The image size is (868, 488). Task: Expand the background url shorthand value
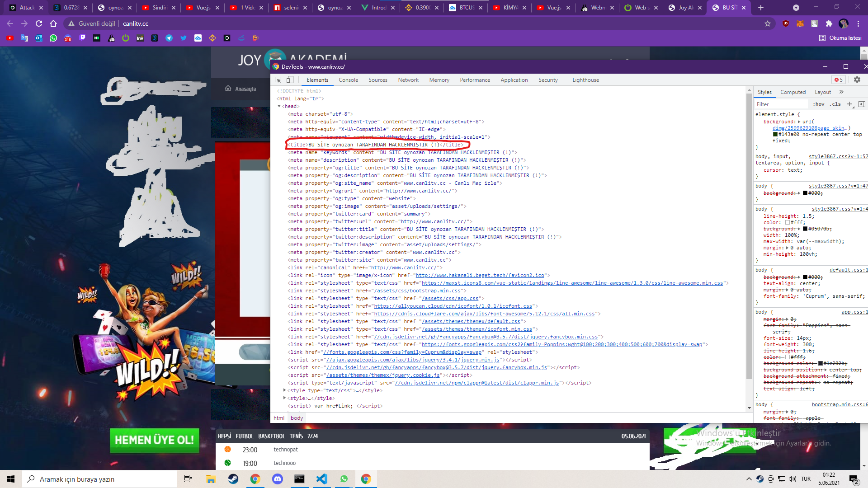(x=799, y=122)
